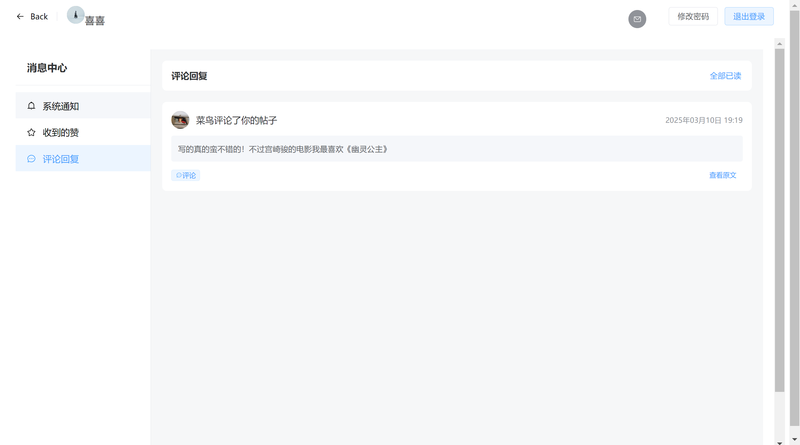Viewport: 800px width, 445px height.
Task: Click the 评论回复 panel header title
Action: click(x=189, y=76)
